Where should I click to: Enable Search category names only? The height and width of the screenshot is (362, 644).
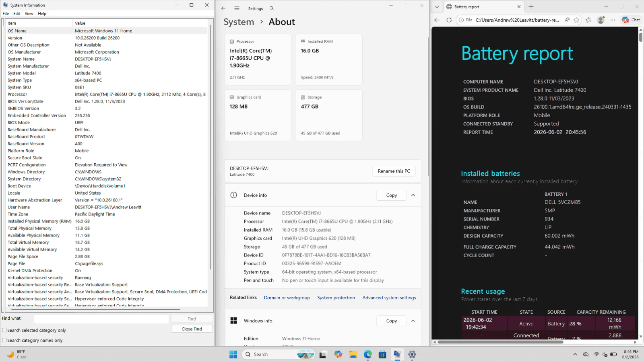pyautogui.click(x=4, y=340)
